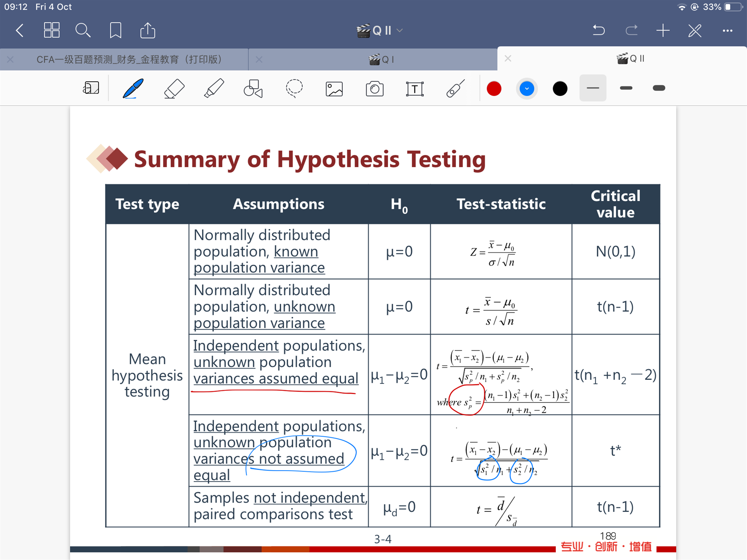
Task: Choose the red pen color
Action: tap(494, 89)
